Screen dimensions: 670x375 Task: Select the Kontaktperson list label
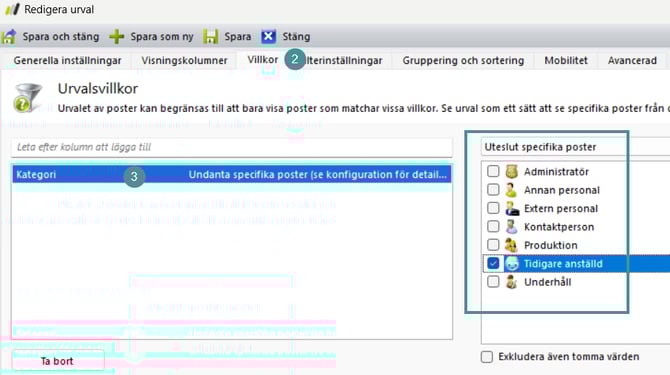[559, 227]
